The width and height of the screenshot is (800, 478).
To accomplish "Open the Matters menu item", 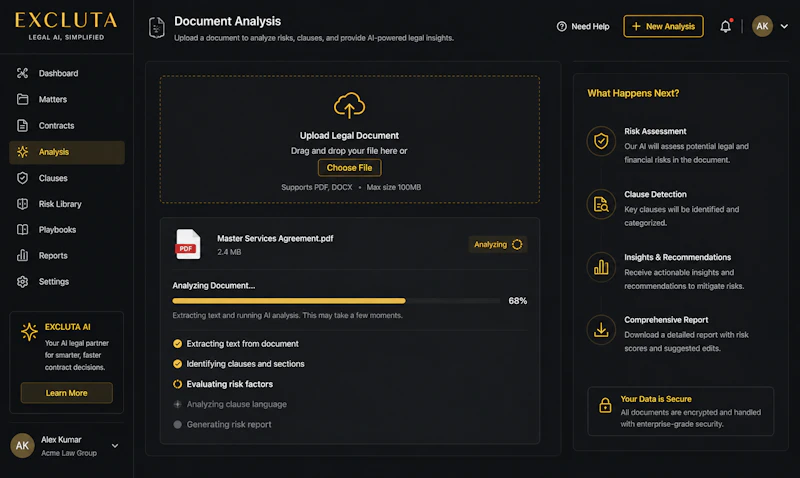I will 67,99.
